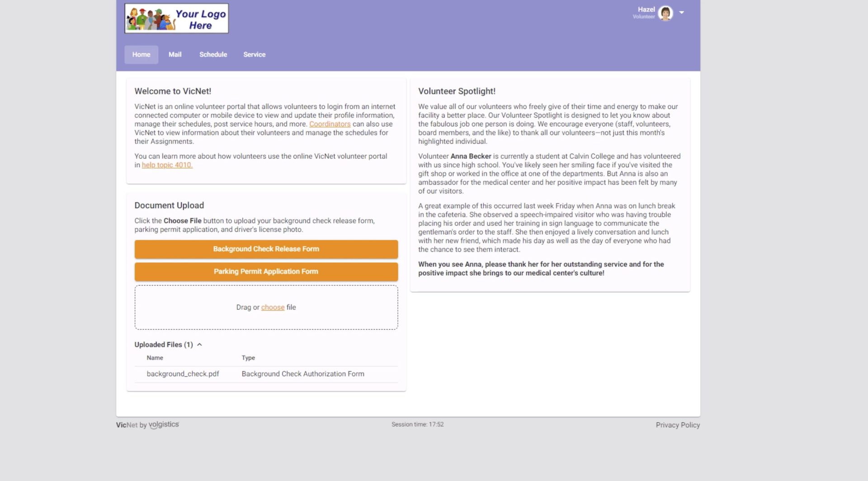868x481 pixels.
Task: Go to the Home tab
Action: (x=141, y=55)
